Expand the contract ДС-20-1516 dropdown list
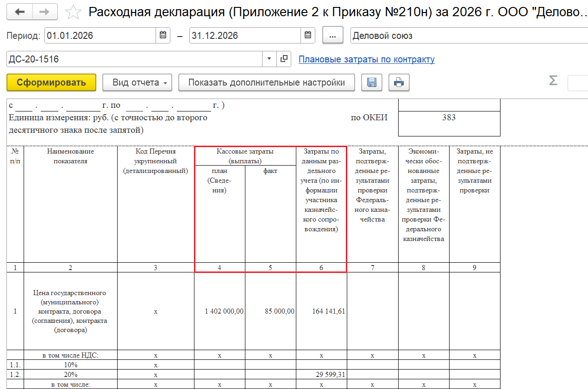Screen dimensions: 588x389 pyautogui.click(x=269, y=59)
